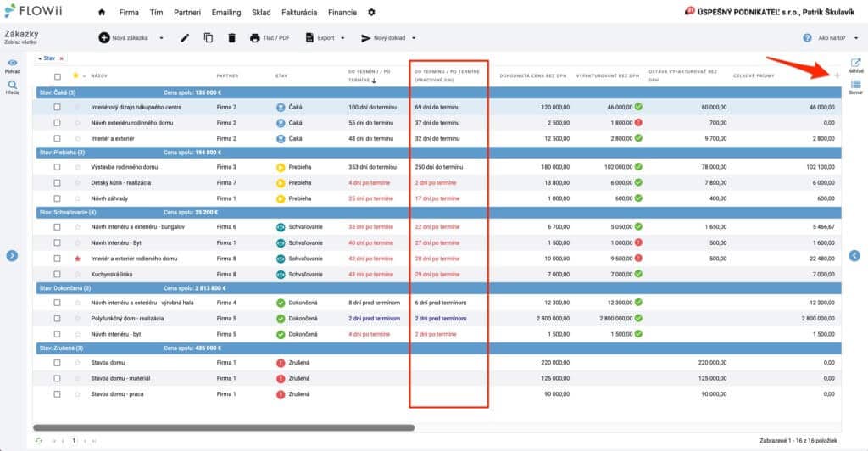Click Prebieha status icon of Výstavba rodinného domu
Viewport: 868px width, 451px height.
point(281,166)
